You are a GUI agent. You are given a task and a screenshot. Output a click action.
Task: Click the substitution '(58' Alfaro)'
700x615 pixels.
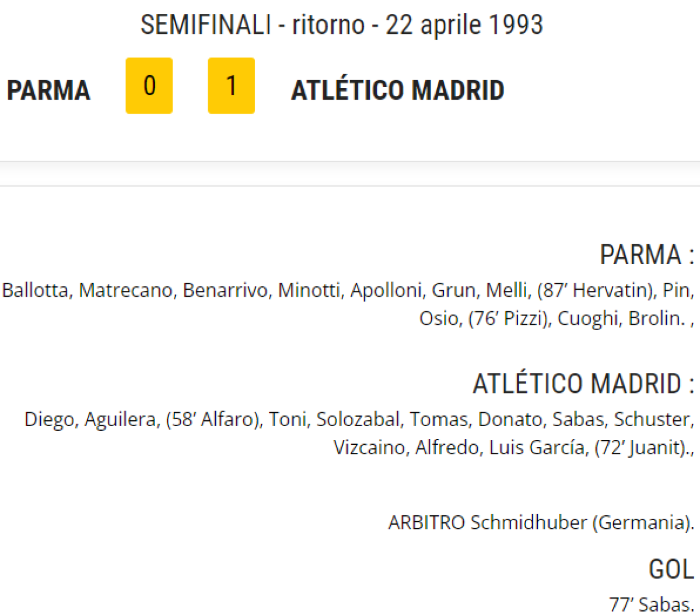click(x=214, y=419)
